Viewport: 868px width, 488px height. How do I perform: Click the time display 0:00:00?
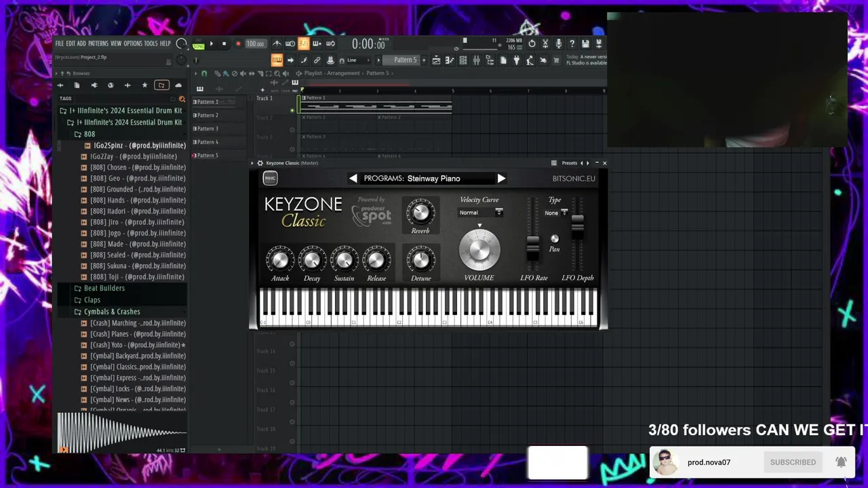tap(368, 44)
